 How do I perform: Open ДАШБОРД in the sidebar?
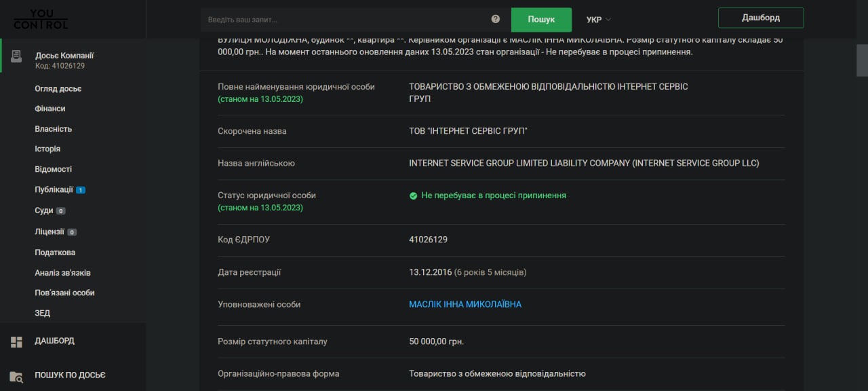coord(55,341)
